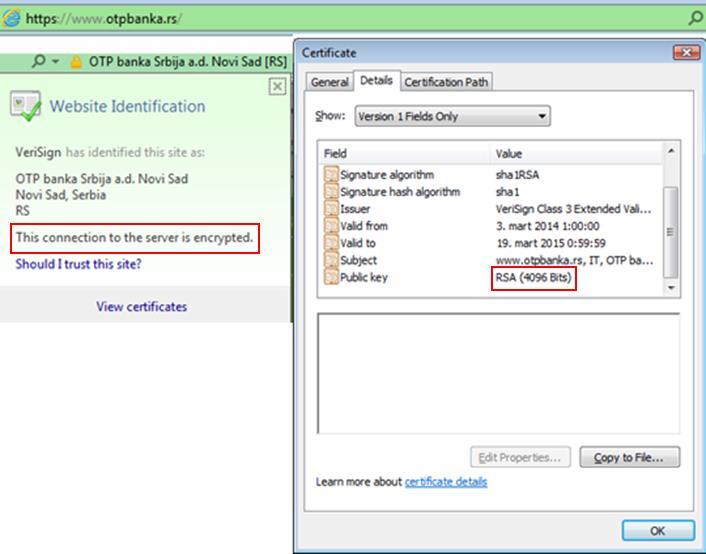This screenshot has width=706, height=554.
Task: Click 'Signature hash algorithm' field name
Action: click(400, 192)
